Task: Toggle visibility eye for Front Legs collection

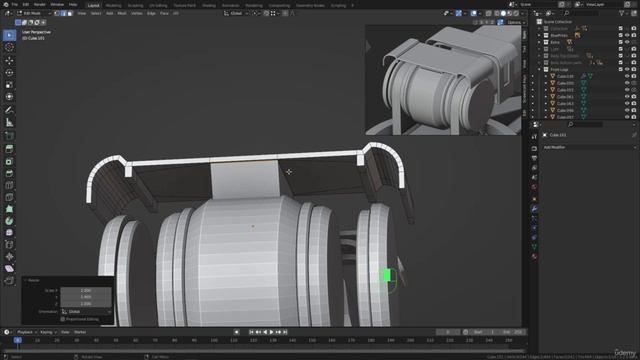Action: 627,69
